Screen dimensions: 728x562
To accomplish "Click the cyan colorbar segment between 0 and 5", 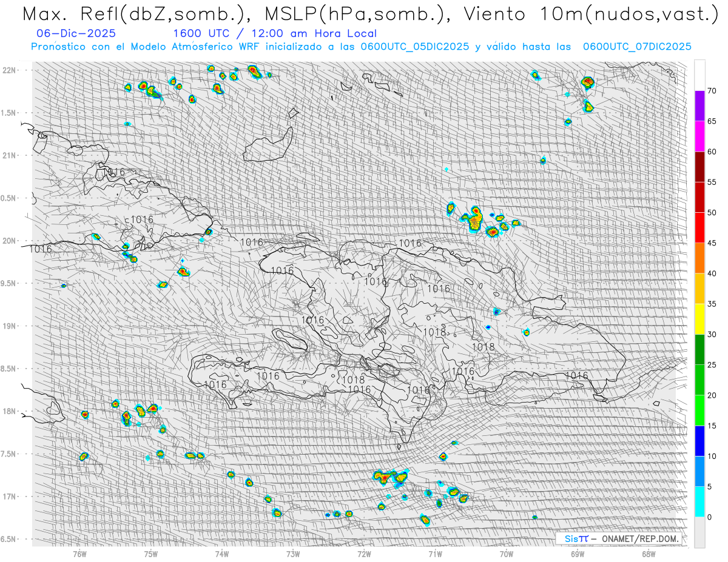I will 699,501.
